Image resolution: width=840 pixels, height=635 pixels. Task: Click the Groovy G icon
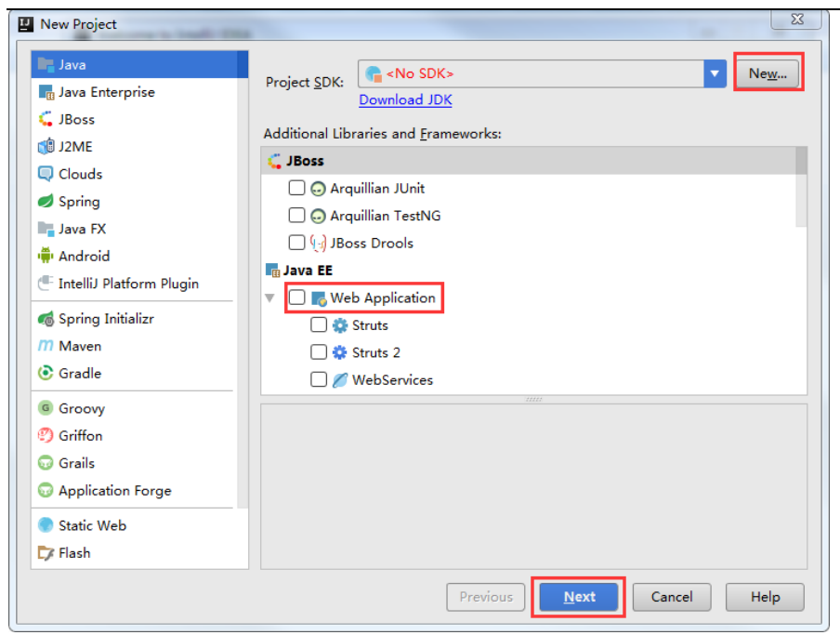point(46,408)
